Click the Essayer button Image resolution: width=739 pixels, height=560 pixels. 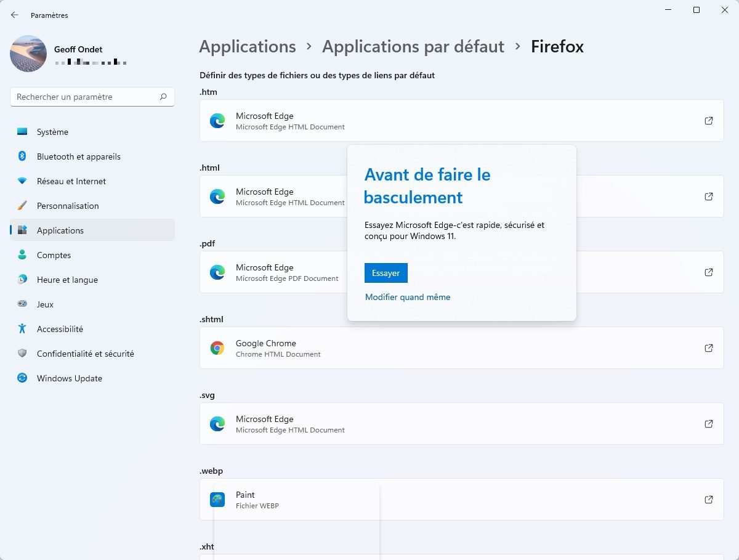tap(386, 273)
